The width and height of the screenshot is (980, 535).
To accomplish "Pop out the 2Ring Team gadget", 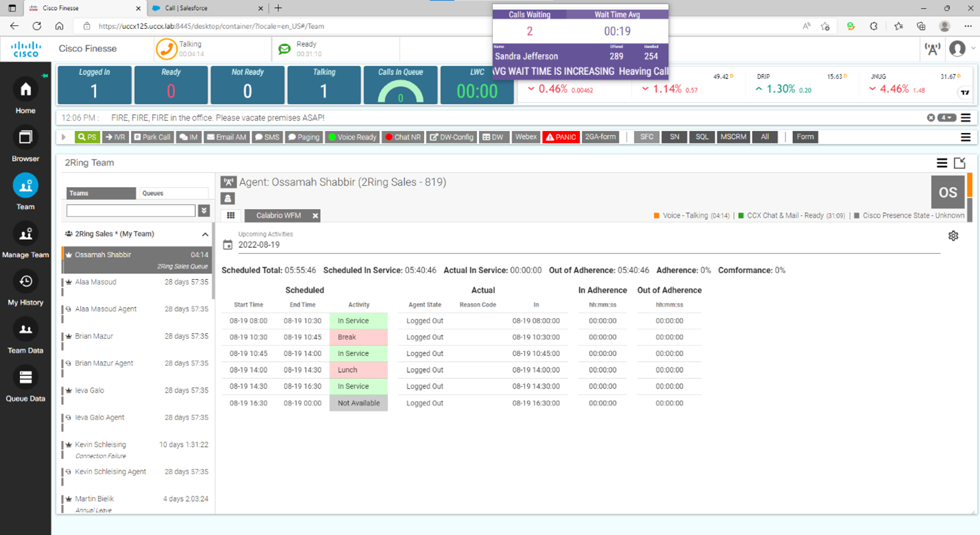I will (x=959, y=163).
